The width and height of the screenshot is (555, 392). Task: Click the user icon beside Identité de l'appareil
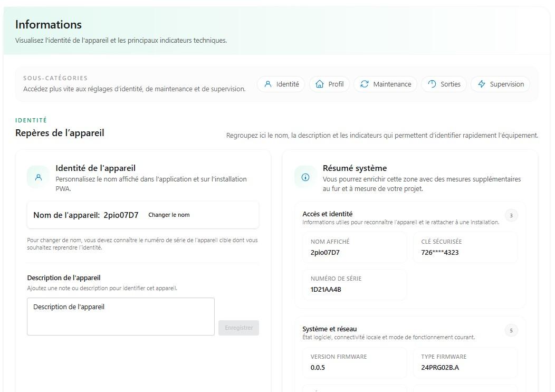(x=39, y=177)
